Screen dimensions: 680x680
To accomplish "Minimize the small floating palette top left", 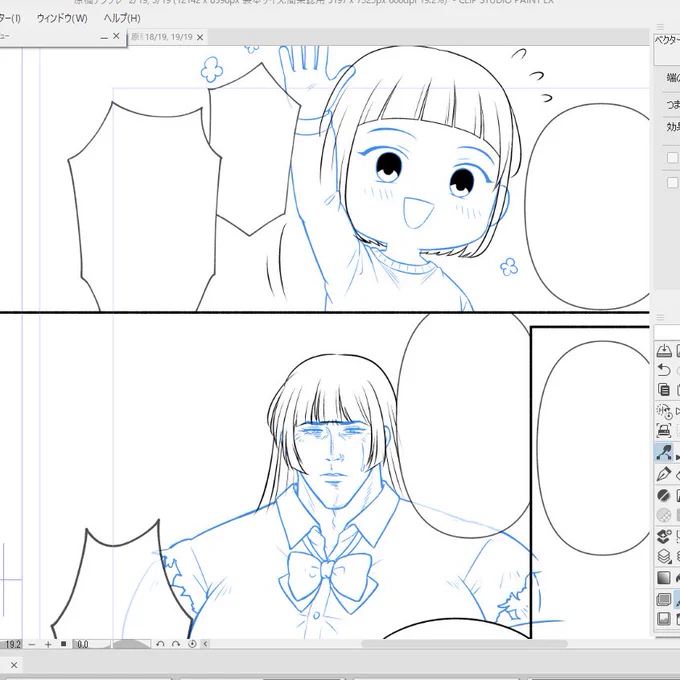I will (104, 37).
